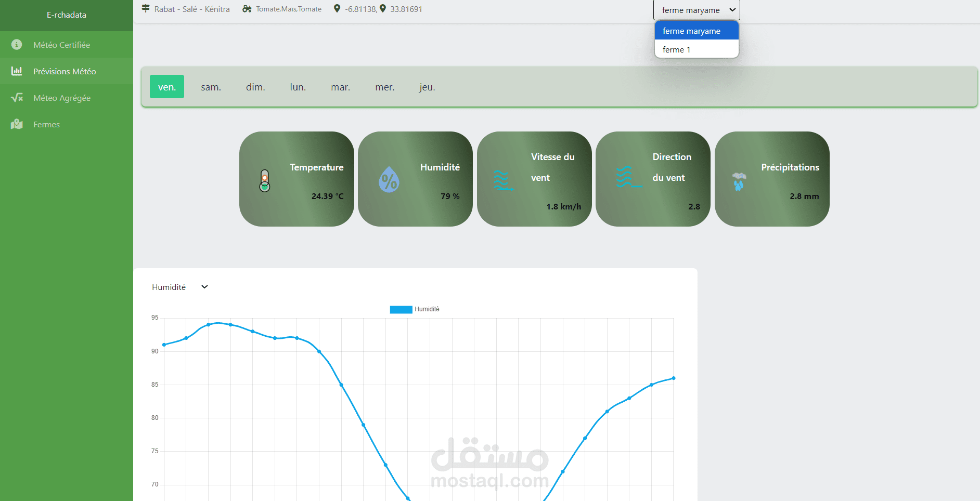980x501 pixels.
Task: Click the Rabat - Salé - Kénitra region text
Action: click(192, 9)
